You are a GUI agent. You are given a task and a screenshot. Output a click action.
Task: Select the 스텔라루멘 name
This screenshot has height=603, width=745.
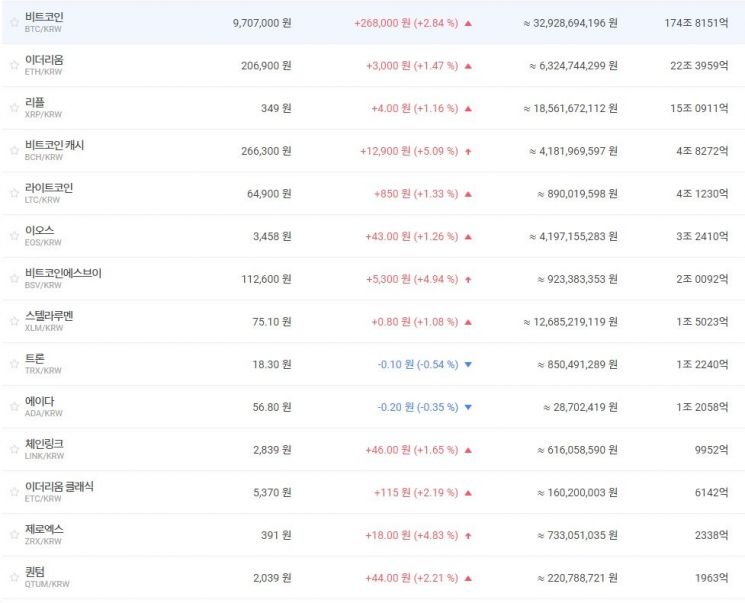tap(49, 316)
